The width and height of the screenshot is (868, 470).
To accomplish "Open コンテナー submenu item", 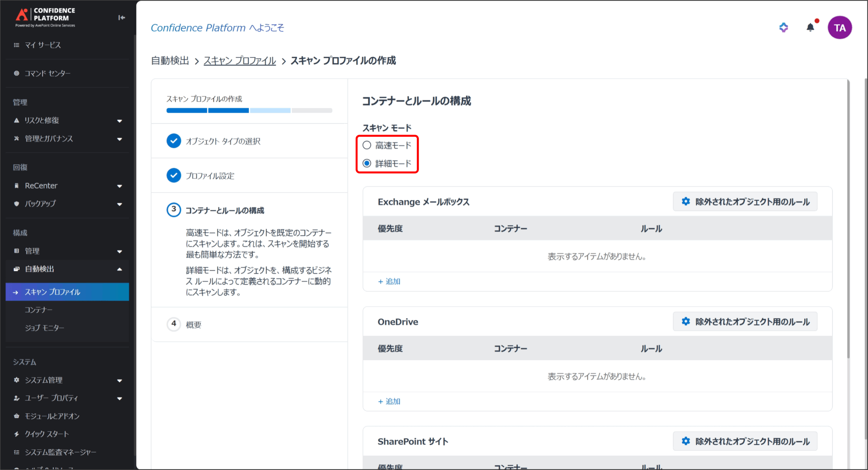I will 39,310.
